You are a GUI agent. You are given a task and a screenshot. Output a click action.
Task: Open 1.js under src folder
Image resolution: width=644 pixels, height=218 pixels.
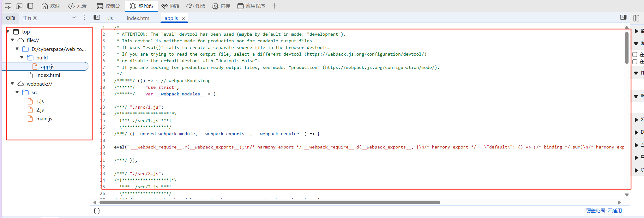tap(40, 101)
